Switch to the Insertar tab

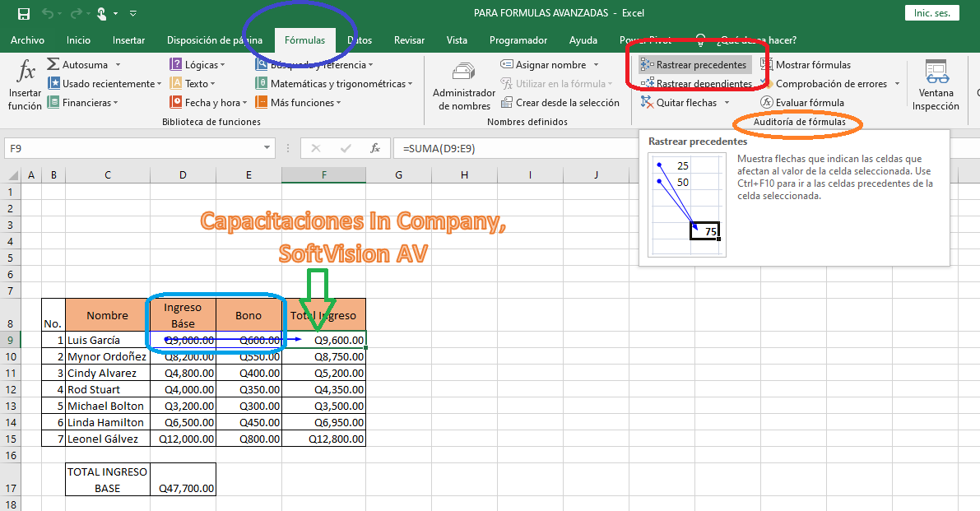tap(128, 40)
